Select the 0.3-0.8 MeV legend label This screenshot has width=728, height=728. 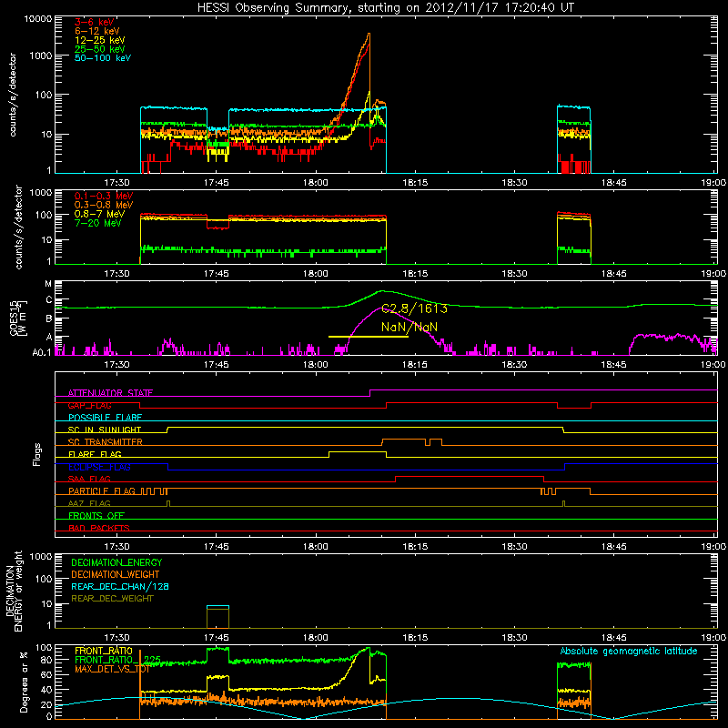(x=104, y=205)
